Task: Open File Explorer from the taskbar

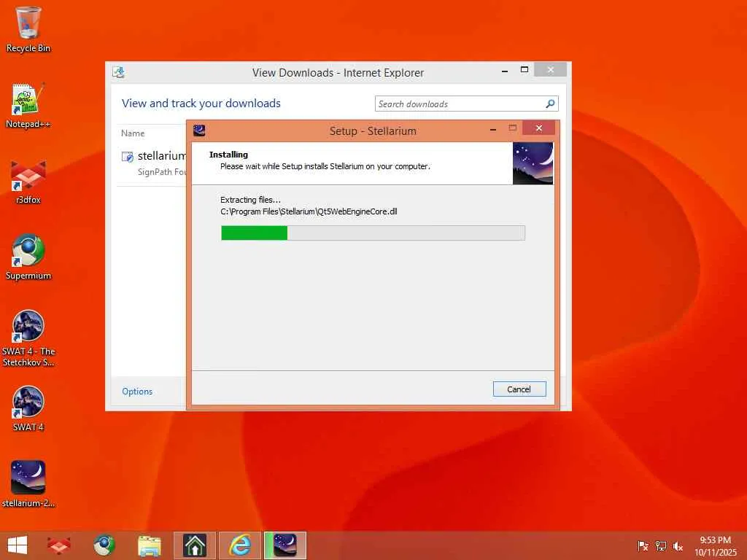Action: [149, 545]
